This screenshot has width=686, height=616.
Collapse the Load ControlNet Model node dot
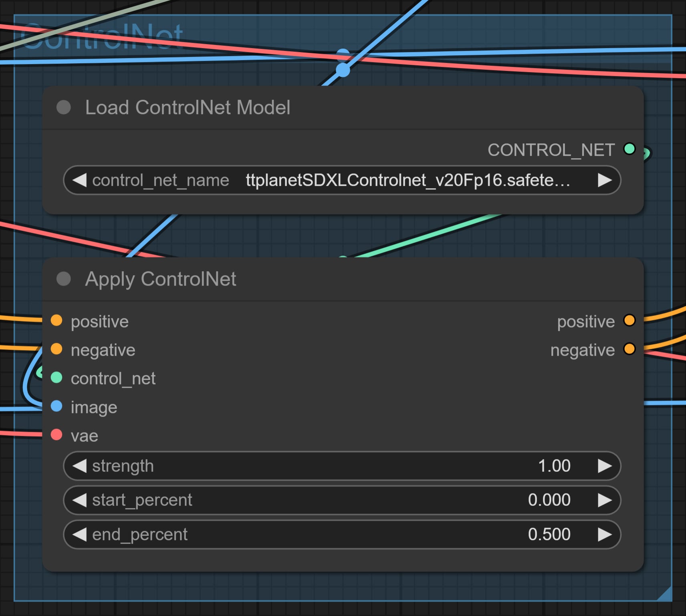click(x=64, y=107)
